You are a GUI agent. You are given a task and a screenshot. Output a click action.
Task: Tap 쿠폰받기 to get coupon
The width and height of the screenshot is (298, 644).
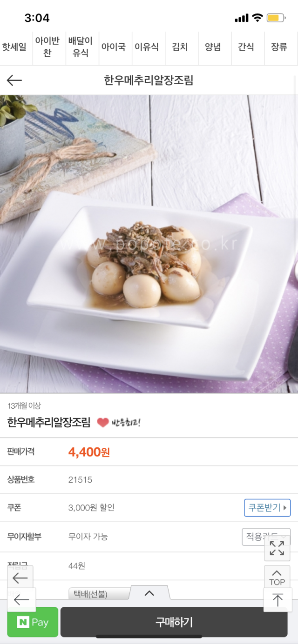point(267,507)
